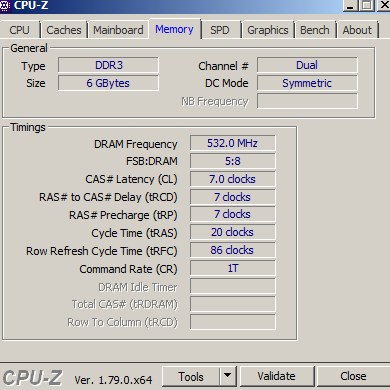
Task: Click the Channel # Dual field
Action: click(x=307, y=65)
